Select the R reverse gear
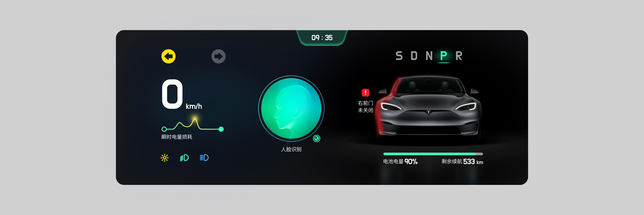The image size is (644, 215). [x=459, y=55]
